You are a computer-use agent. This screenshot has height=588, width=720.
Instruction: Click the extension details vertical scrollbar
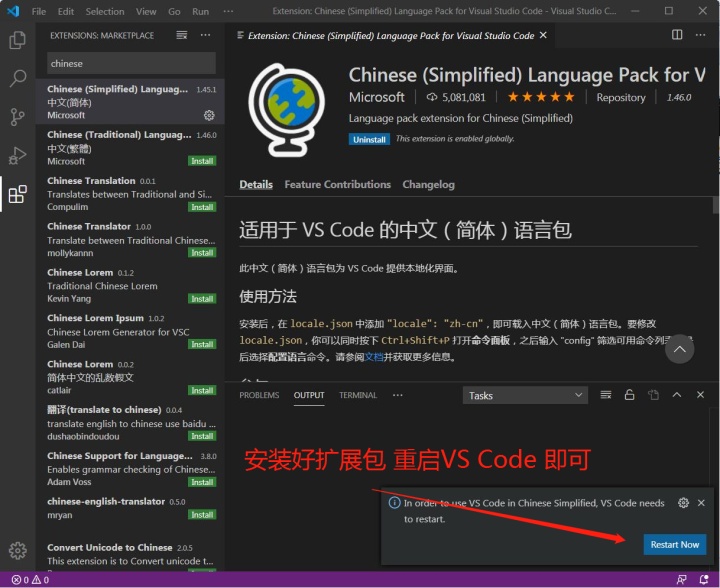coord(715,204)
